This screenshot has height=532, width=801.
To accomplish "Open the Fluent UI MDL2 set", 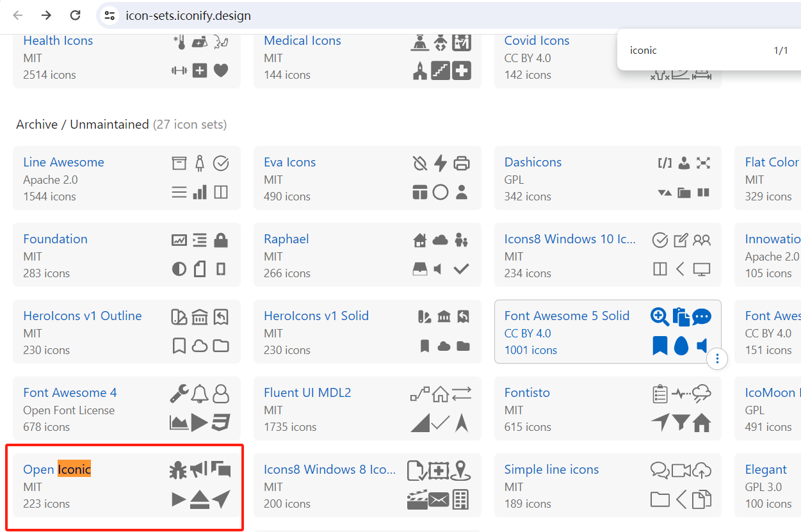I will [307, 392].
